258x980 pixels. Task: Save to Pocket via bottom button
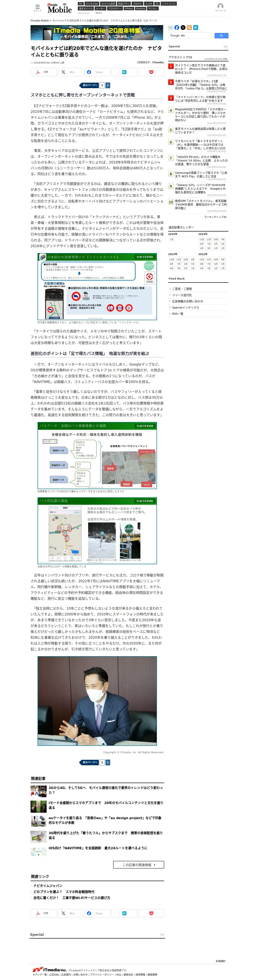click(151, 913)
